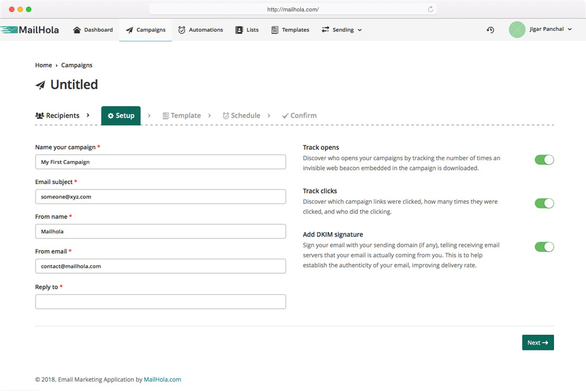Image resolution: width=586 pixels, height=392 pixels.
Task: Open the Jigar Panchal account dropdown arrow
Action: (570, 29)
